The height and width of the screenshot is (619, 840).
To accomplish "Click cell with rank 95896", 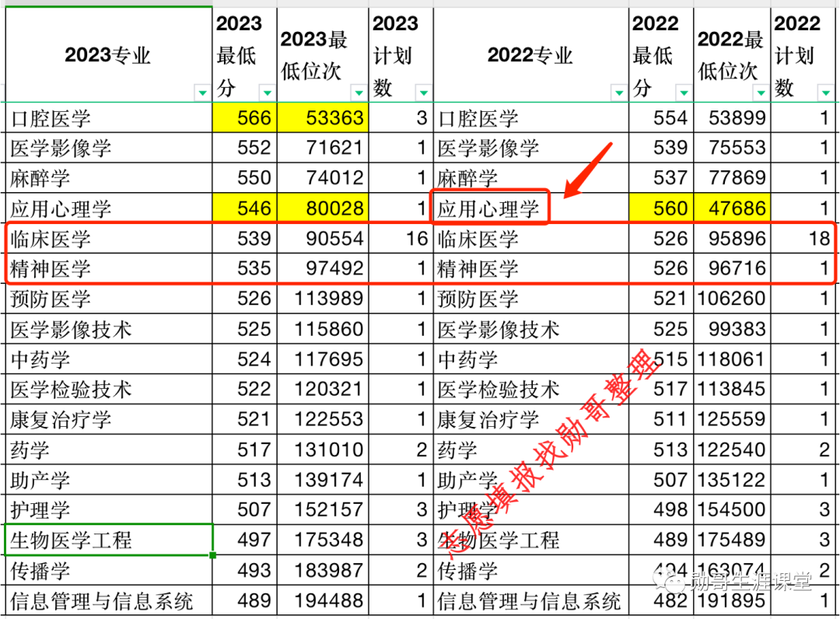I will 733,238.
